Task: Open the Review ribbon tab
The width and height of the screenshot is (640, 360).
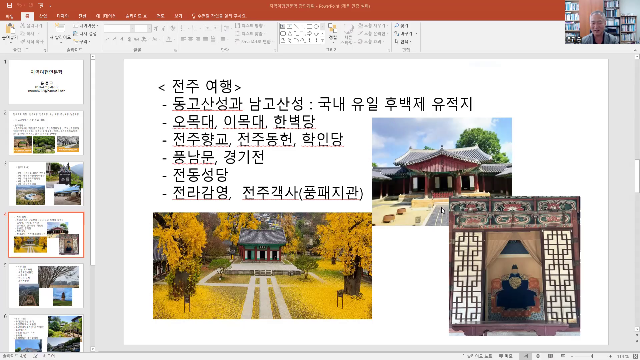Action: coord(160,16)
